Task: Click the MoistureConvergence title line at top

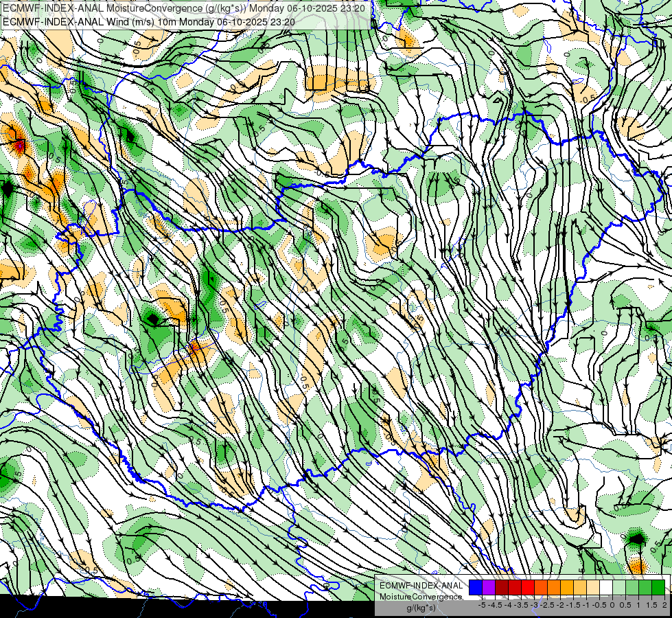Action: click(x=184, y=8)
